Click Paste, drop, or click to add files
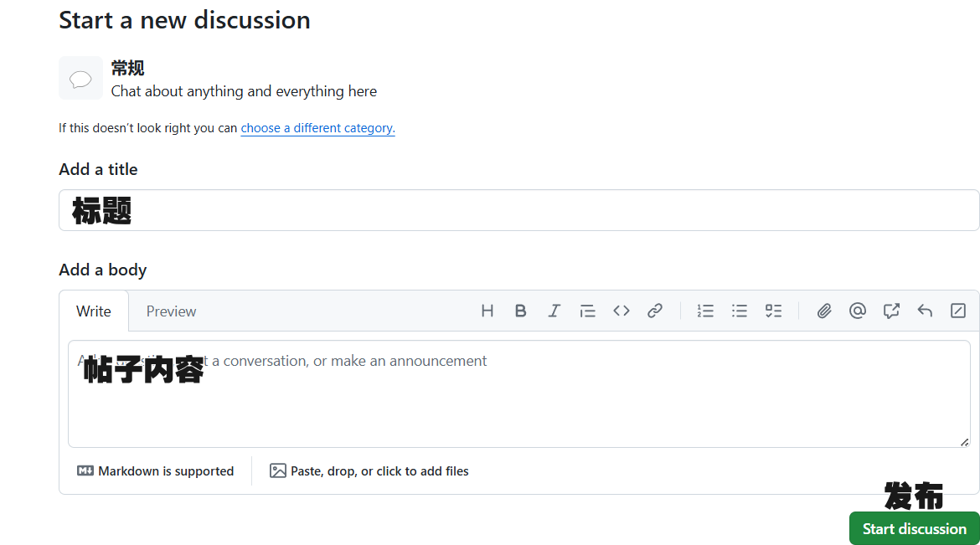Image resolution: width=980 pixels, height=545 pixels. tap(369, 470)
